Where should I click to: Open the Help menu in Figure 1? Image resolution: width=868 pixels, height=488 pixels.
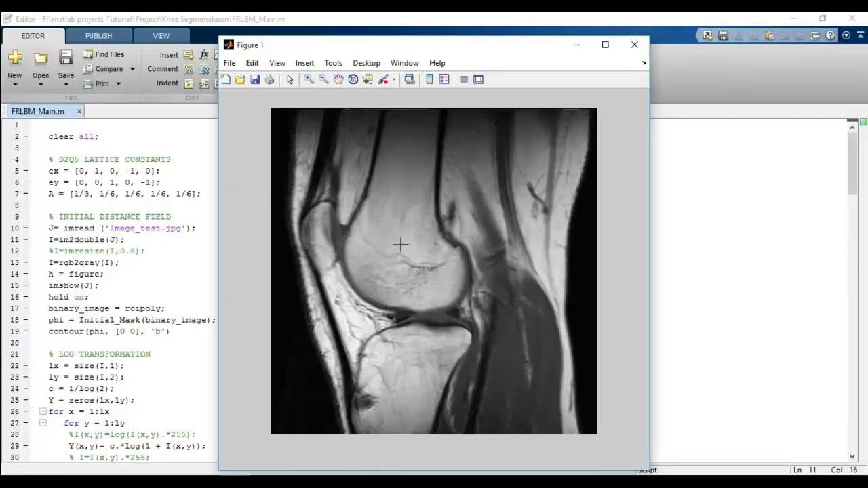click(437, 63)
